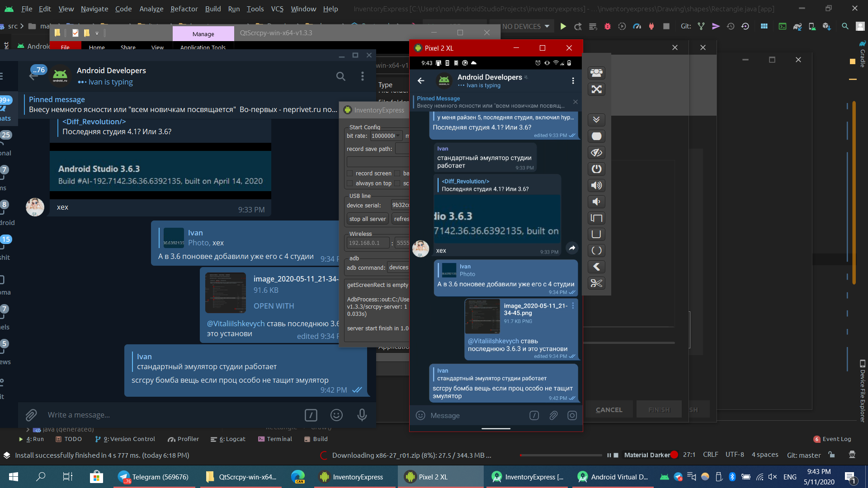
Task: Open Telegram desktop chat three-dot menu
Action: (363, 76)
